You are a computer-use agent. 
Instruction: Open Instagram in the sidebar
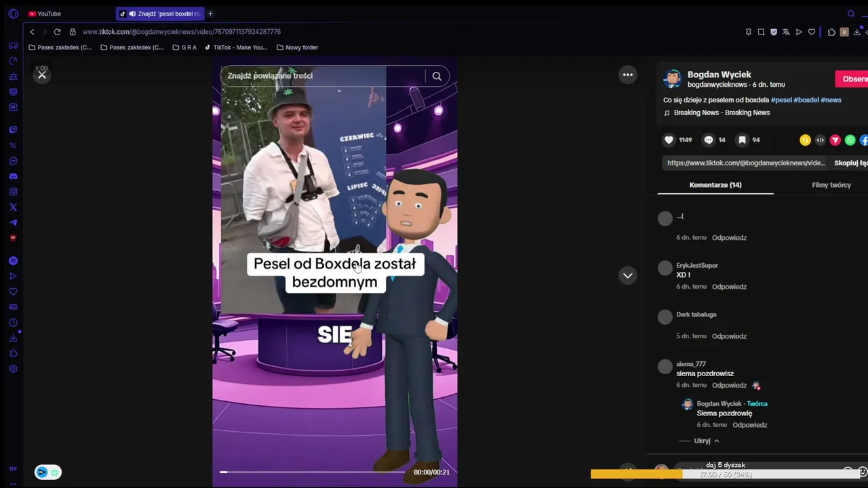pos(13,192)
